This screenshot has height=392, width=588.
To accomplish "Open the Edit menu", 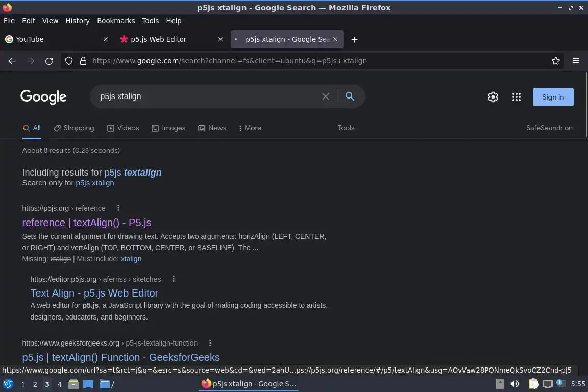I will pyautogui.click(x=29, y=21).
